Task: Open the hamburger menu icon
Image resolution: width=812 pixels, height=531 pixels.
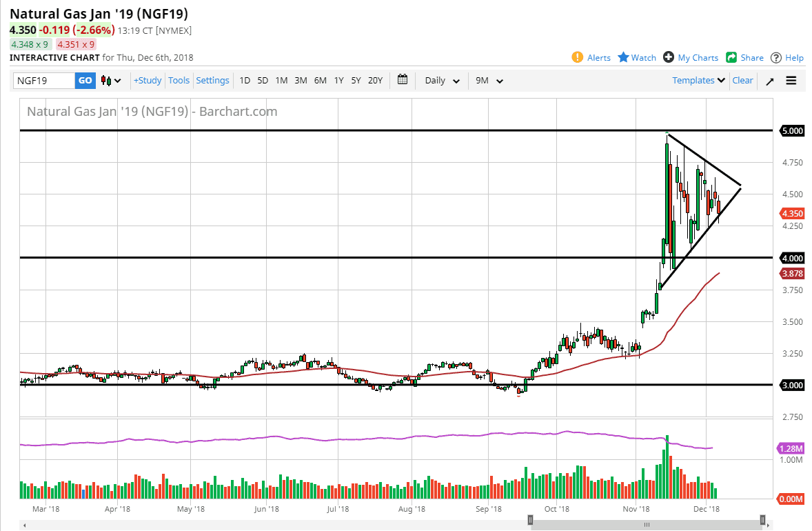Action: click(x=791, y=80)
